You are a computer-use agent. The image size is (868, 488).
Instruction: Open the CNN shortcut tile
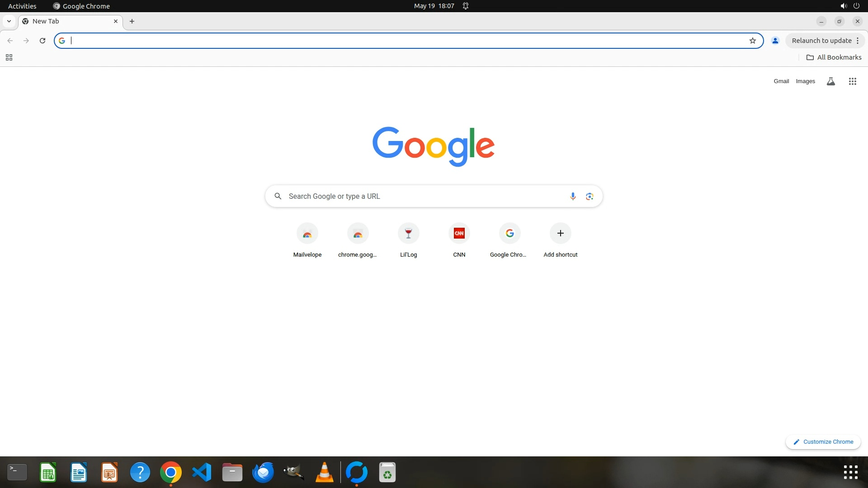[459, 234]
